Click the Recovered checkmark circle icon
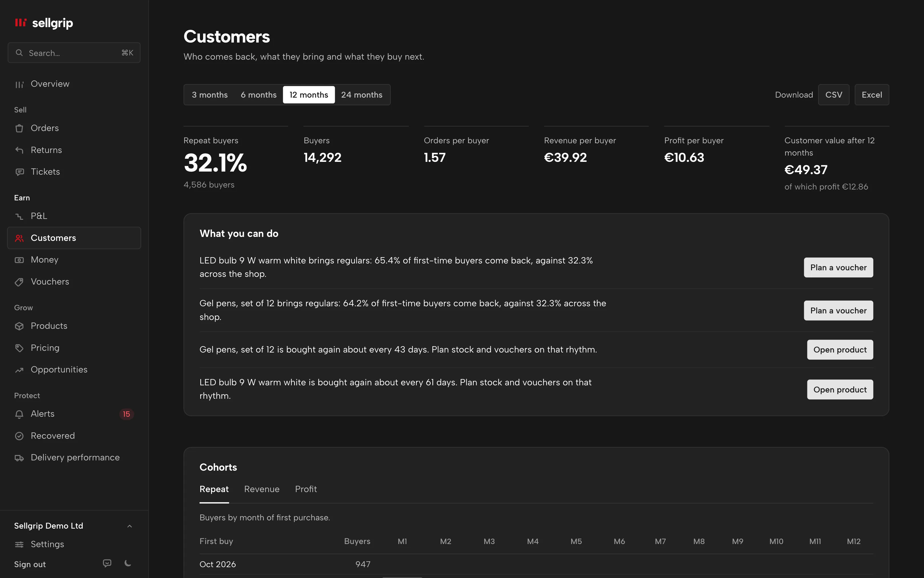The width and height of the screenshot is (924, 578). coord(19,436)
